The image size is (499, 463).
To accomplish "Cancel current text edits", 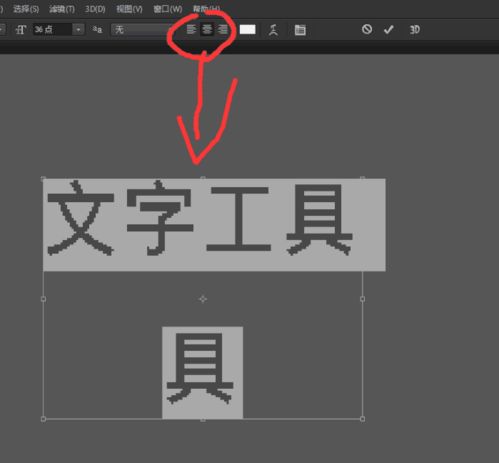I will click(x=367, y=29).
